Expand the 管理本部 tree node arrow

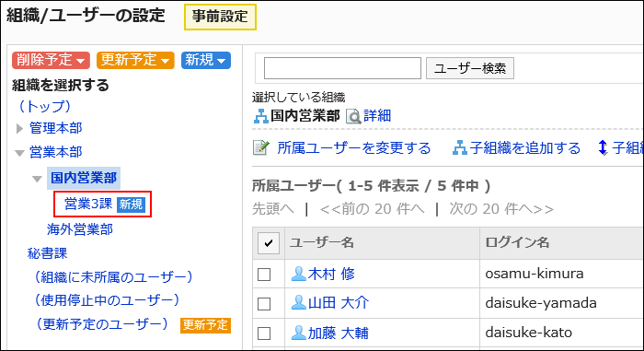[x=19, y=129]
